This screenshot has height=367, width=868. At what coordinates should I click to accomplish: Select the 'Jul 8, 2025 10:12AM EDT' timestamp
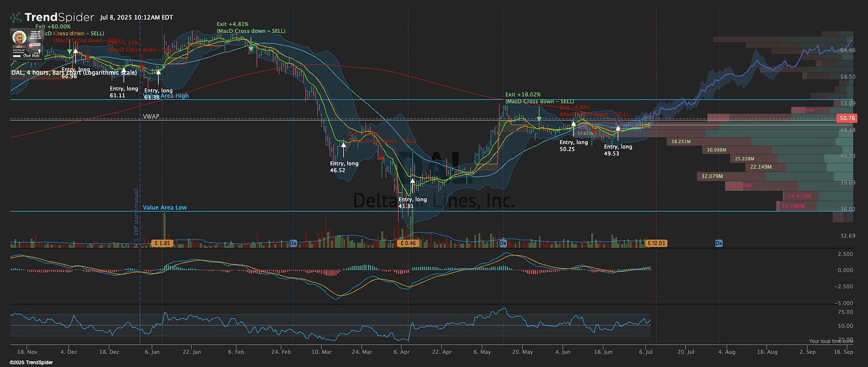pos(136,17)
